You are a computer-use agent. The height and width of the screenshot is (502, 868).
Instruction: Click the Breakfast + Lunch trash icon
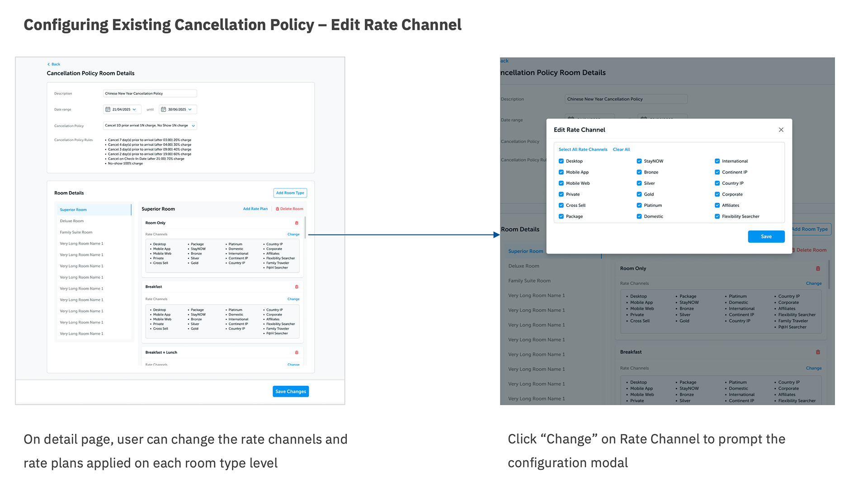tap(297, 352)
